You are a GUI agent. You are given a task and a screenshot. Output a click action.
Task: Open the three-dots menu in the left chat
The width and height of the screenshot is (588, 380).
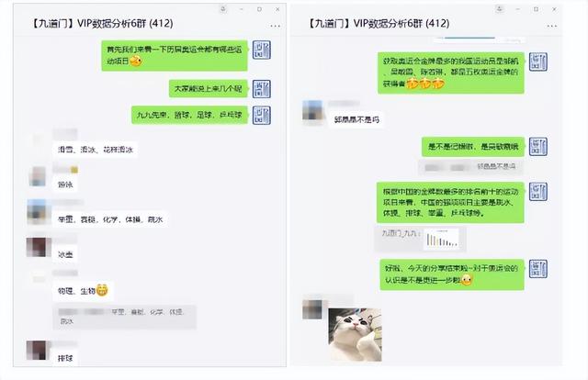click(276, 26)
